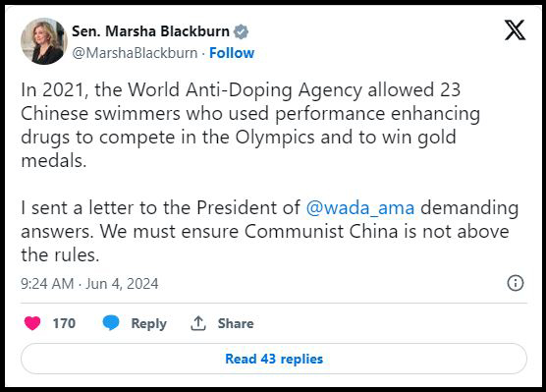546x392 pixels.
Task: Open the 9:24 AM Jun 4, 2024 timestamp
Action: tap(89, 284)
